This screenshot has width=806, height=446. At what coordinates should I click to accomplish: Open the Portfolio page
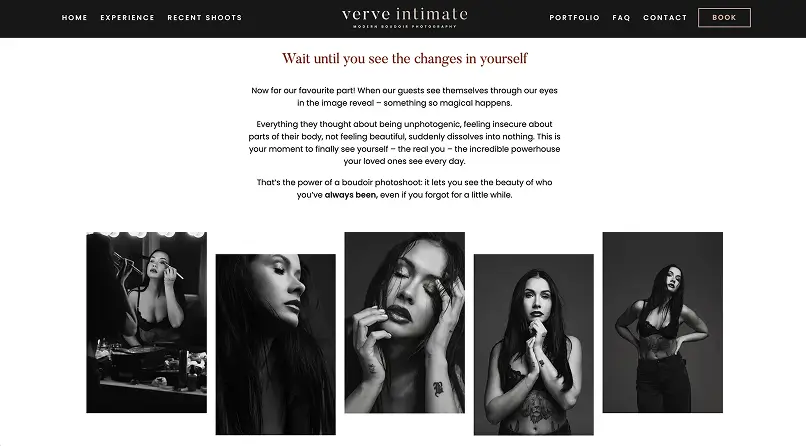coord(575,17)
